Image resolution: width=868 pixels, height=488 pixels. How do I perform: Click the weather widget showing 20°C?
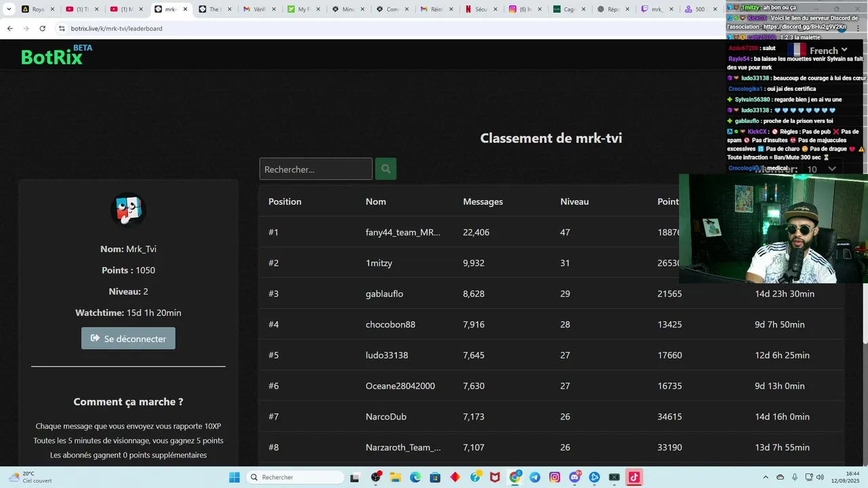tap(30, 477)
